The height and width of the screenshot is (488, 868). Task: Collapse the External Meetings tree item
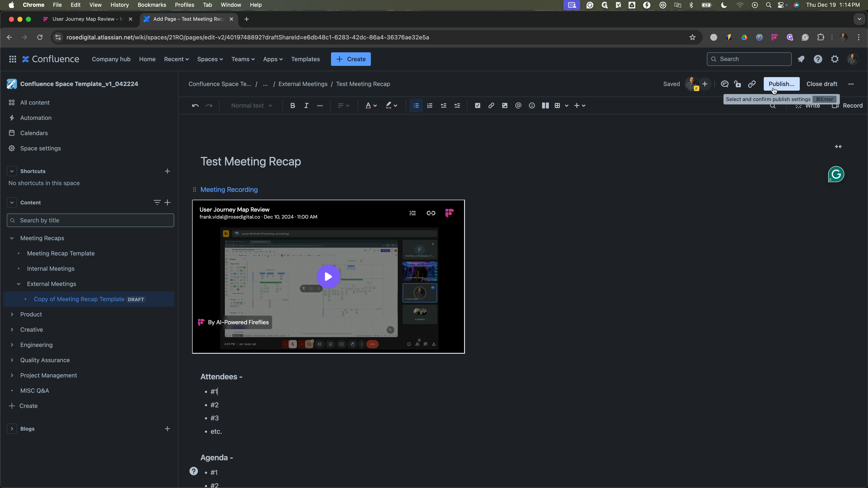tap(18, 284)
